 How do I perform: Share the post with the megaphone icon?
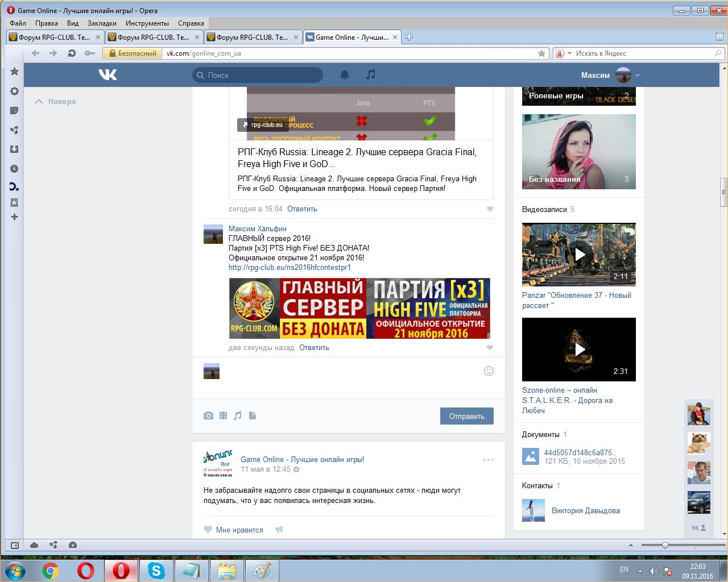(279, 530)
